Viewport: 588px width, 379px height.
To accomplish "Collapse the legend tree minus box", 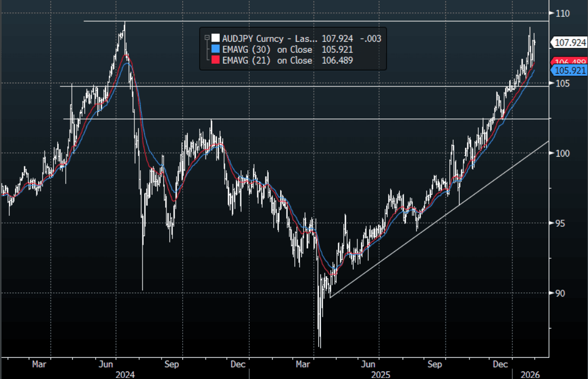I will [207, 38].
